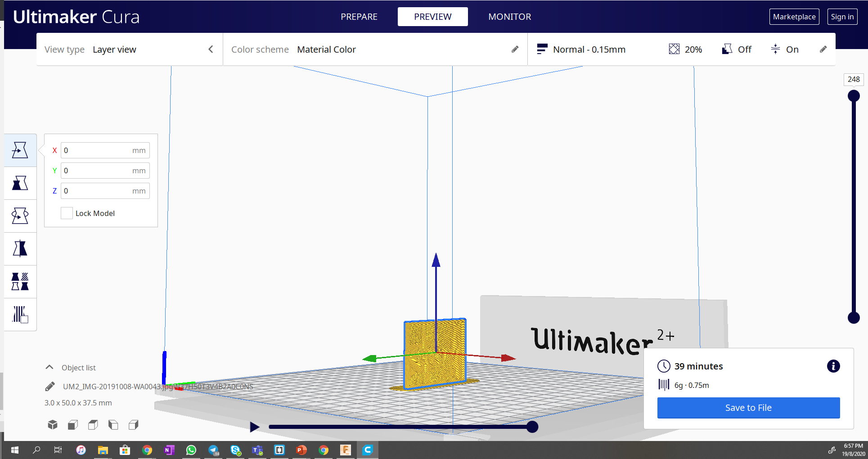The width and height of the screenshot is (868, 459).
Task: Open WhatsApp from taskbar
Action: [x=191, y=450]
